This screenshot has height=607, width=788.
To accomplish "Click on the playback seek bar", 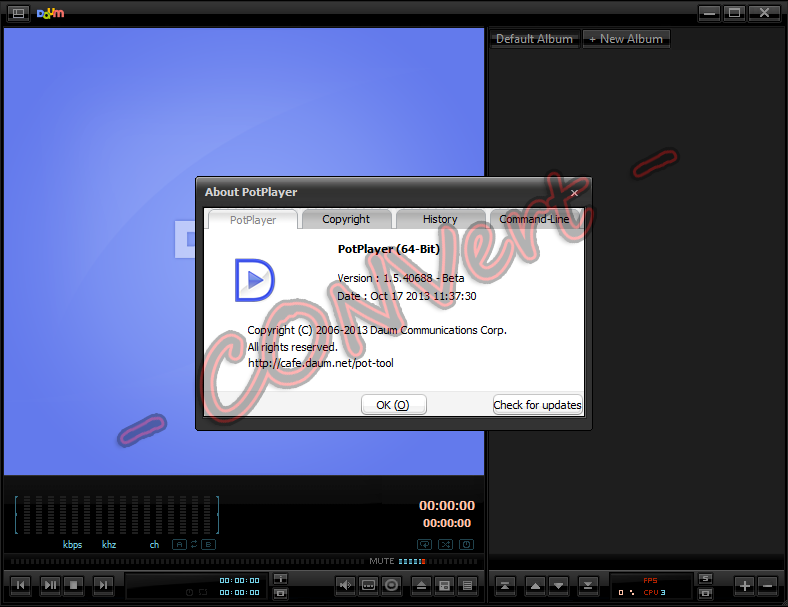I will (x=188, y=561).
